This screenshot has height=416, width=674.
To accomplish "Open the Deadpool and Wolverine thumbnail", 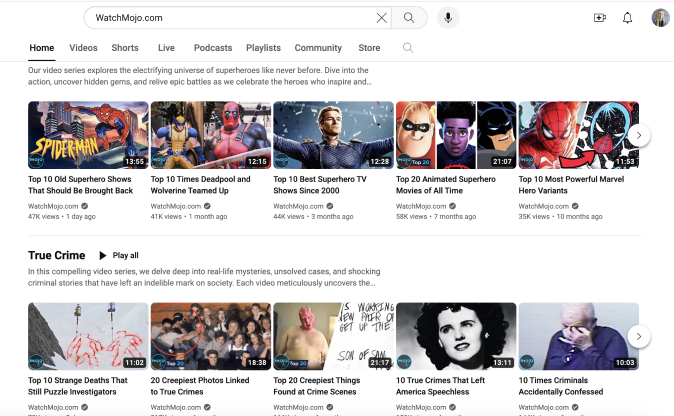I will coord(211,135).
